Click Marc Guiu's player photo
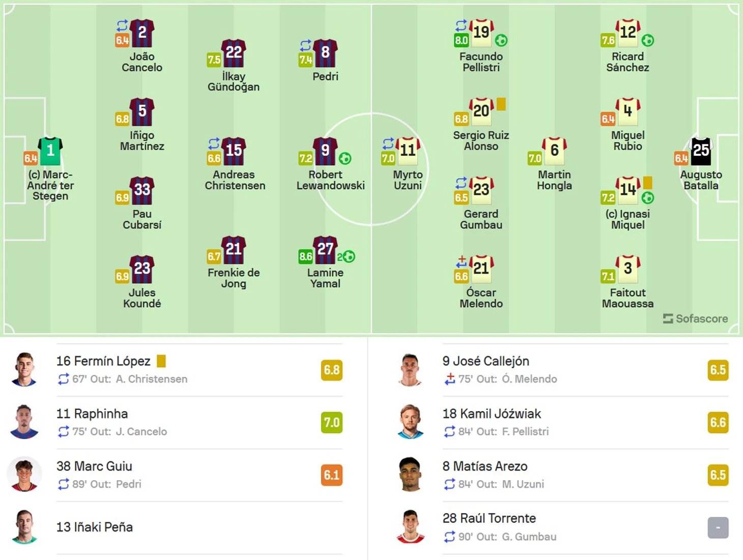This screenshot has height=560, width=743. 24,474
